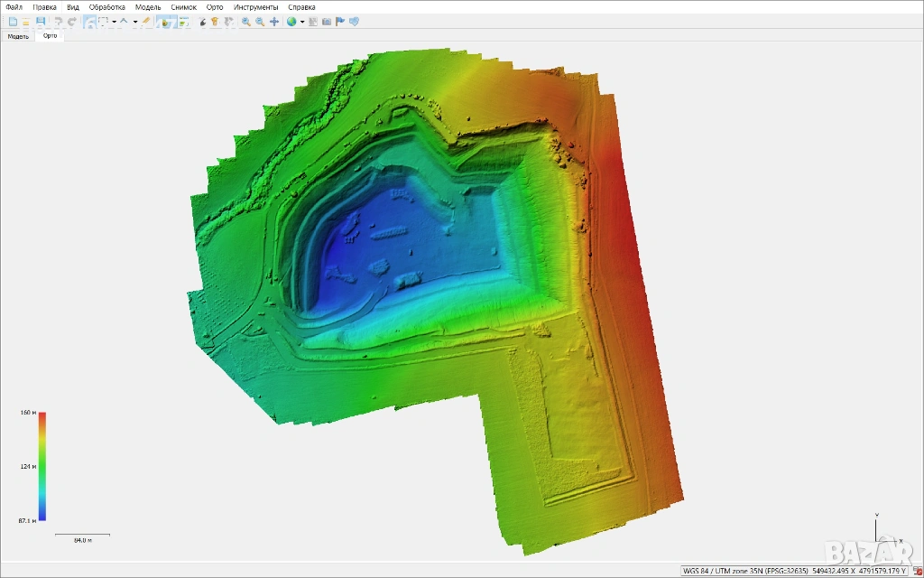This screenshot has height=578, width=924.
Task: Click the camera icon in toolbar
Action: pyautogui.click(x=326, y=22)
